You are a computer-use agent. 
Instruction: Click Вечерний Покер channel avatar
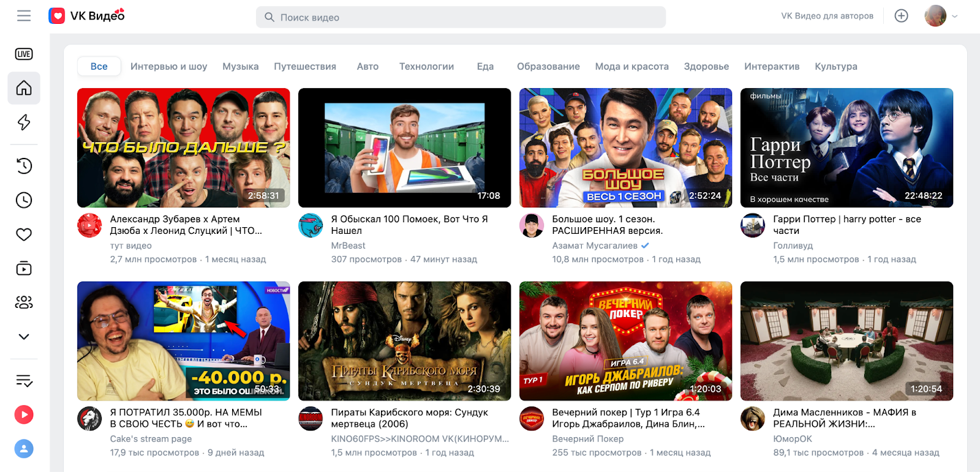tap(532, 419)
